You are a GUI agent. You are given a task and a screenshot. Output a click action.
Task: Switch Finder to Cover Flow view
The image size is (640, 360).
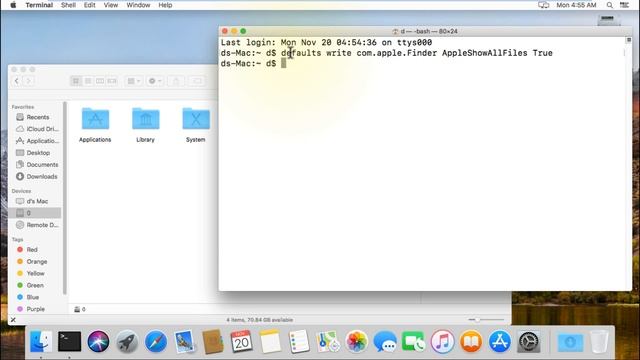click(112, 81)
